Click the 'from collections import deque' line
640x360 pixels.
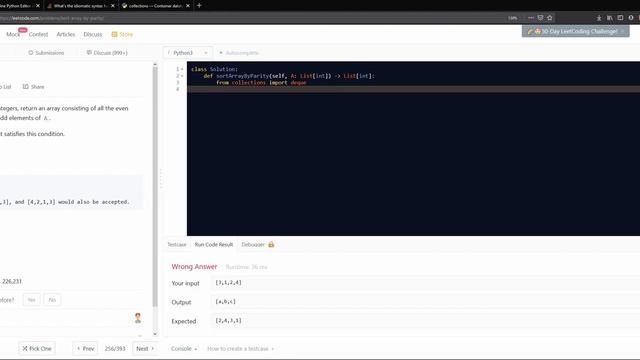tap(261, 82)
